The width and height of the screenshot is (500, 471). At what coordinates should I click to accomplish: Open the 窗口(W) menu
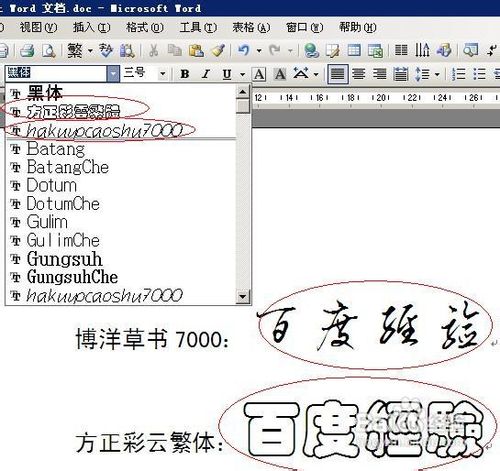pos(304,27)
